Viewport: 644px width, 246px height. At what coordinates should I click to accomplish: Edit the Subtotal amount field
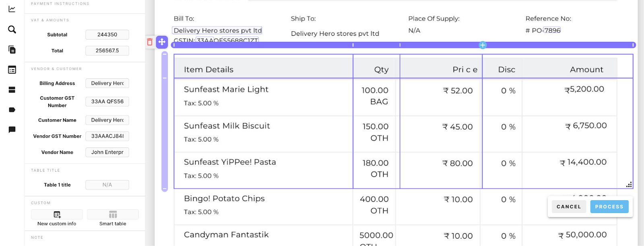coord(107,35)
